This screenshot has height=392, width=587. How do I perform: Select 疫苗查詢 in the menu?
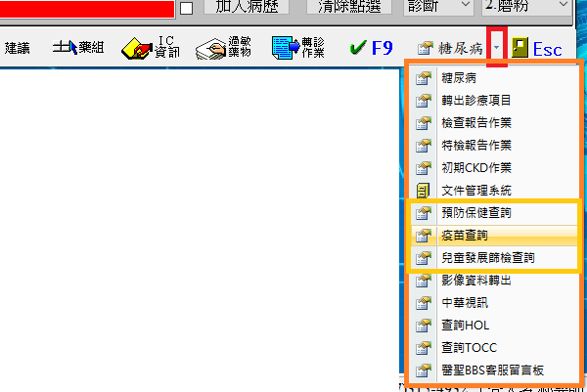pos(465,236)
